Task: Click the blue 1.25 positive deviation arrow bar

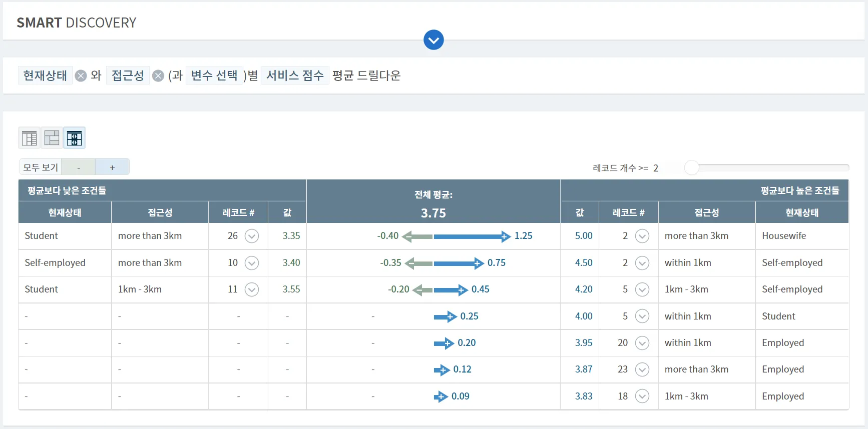Action: 472,236
